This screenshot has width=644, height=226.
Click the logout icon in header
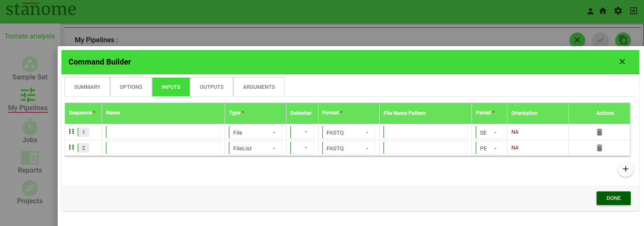(634, 11)
